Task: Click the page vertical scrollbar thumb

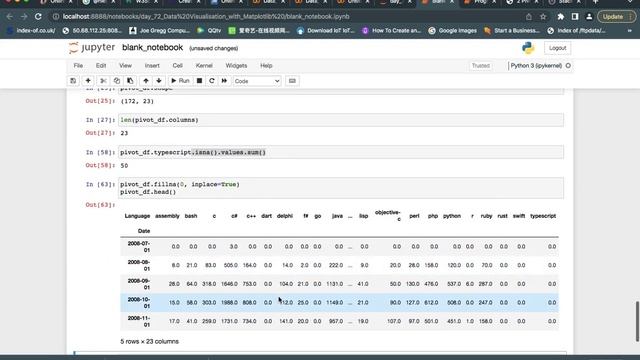Action: point(637,322)
